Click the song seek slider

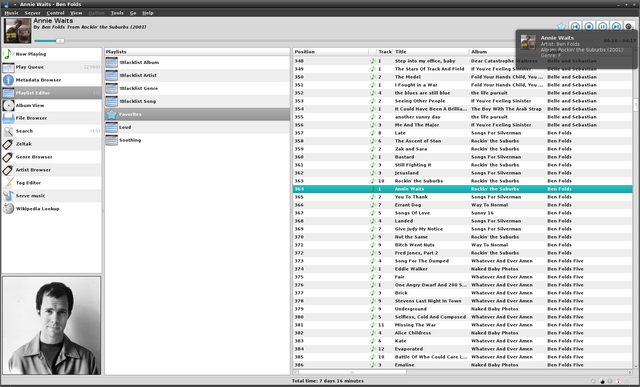click(60, 41)
